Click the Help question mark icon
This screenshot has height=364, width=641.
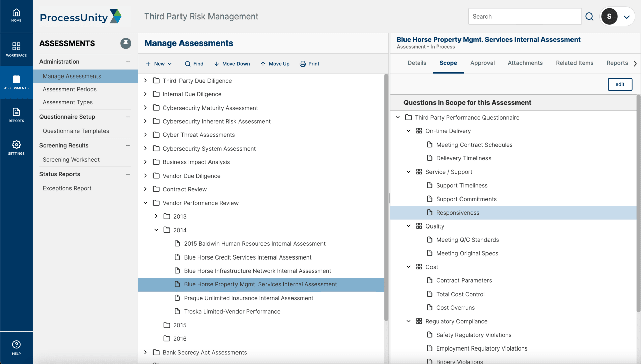(16, 345)
